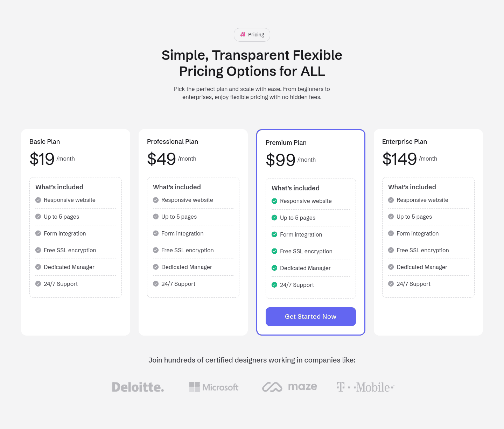Click the maze logo icon

coord(272,387)
